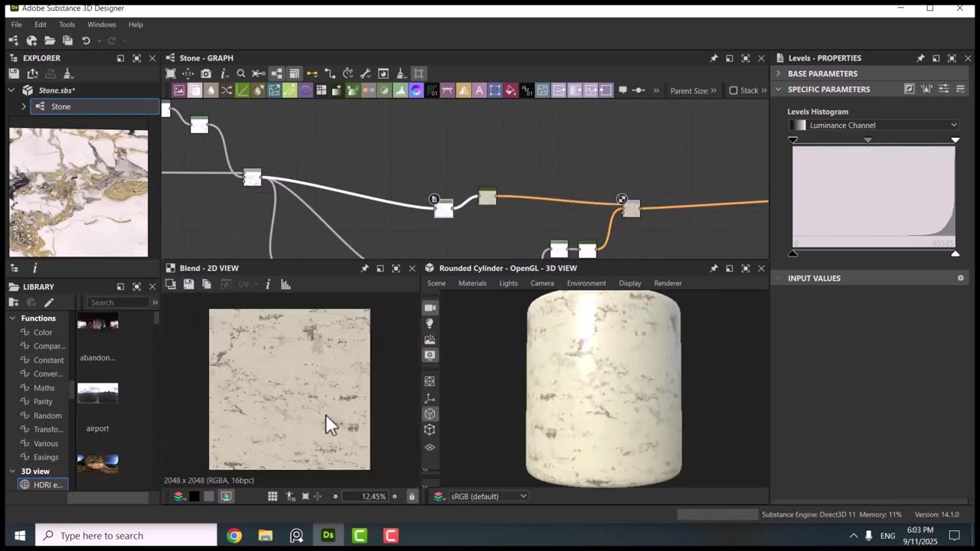This screenshot has height=551, width=980.
Task: Open the Edit menu
Action: pos(41,24)
